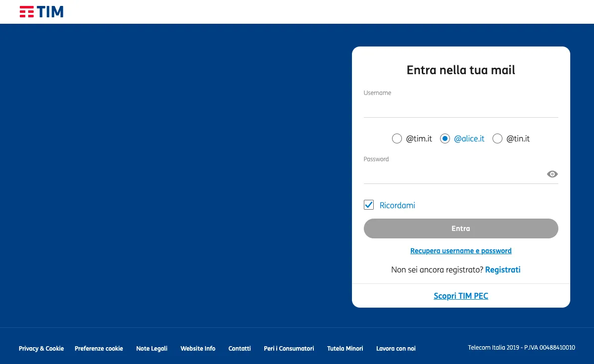The image size is (594, 364).
Task: Uncheck the Ricordami checkbox
Action: [x=369, y=205]
